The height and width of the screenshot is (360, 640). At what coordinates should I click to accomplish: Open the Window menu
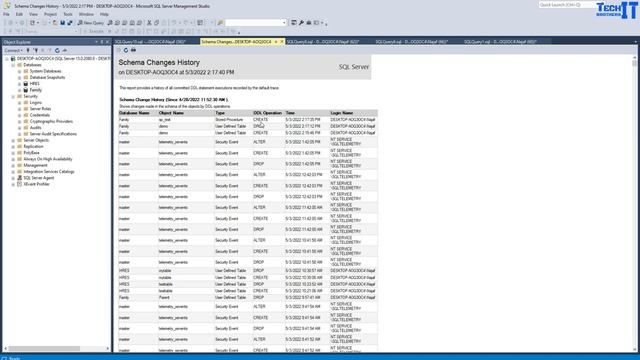pyautogui.click(x=86, y=14)
